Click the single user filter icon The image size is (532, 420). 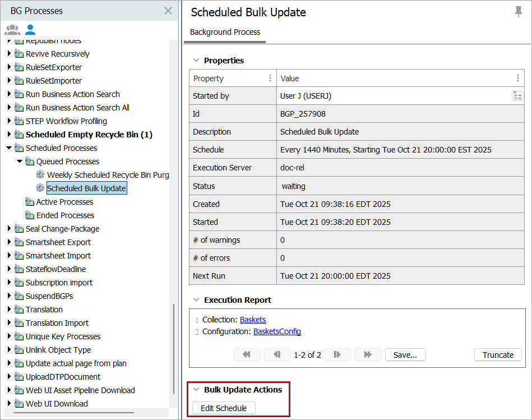30,30
